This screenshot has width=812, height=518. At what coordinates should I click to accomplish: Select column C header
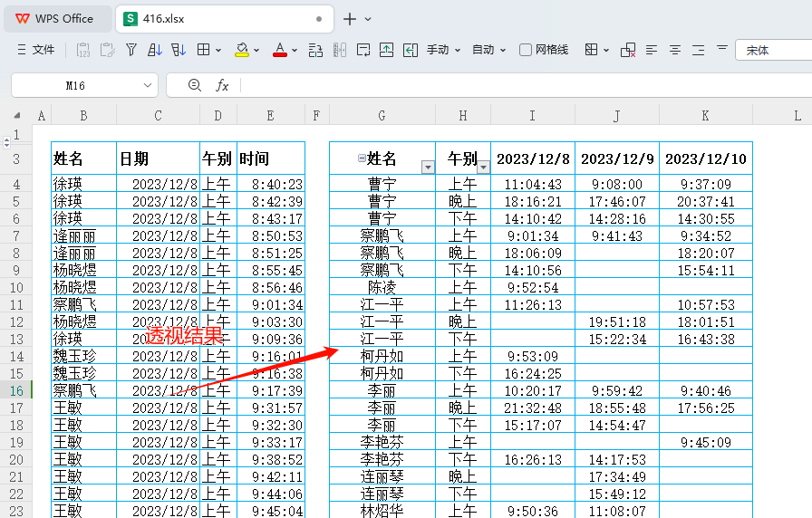tap(158, 116)
